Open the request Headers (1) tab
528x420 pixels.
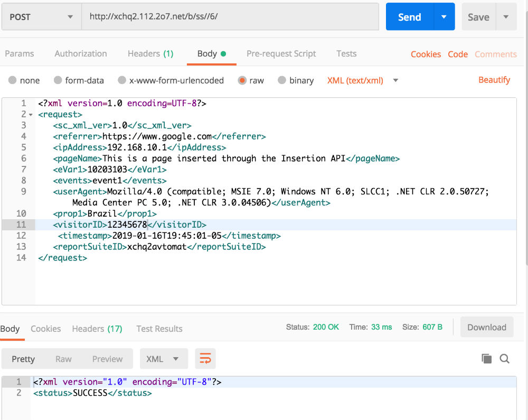coord(150,53)
